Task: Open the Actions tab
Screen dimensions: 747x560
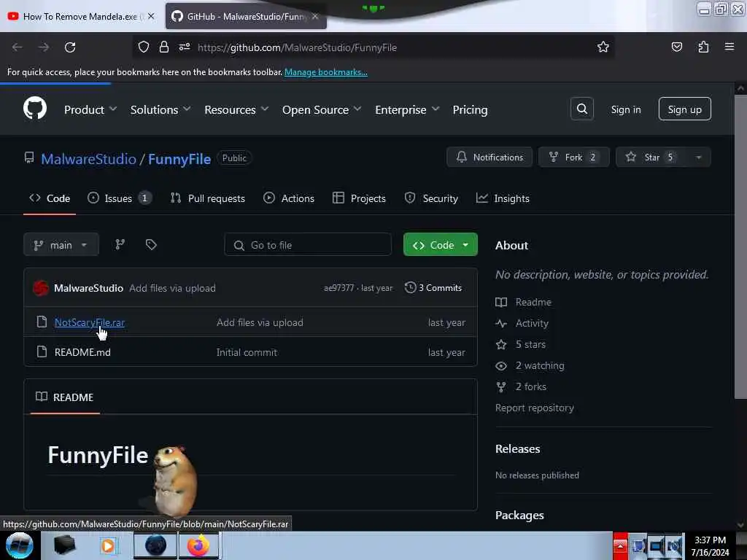Action: [289, 198]
